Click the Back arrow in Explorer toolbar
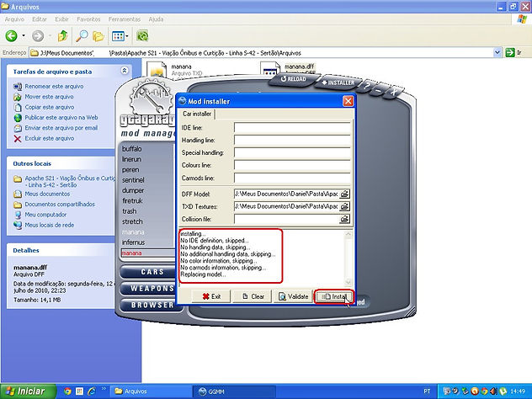 point(12,35)
